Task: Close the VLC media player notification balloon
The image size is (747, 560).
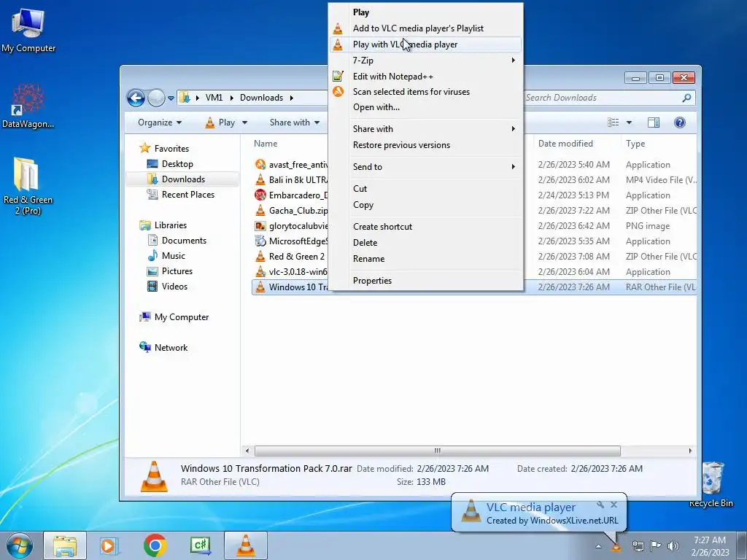Action: coord(614,504)
